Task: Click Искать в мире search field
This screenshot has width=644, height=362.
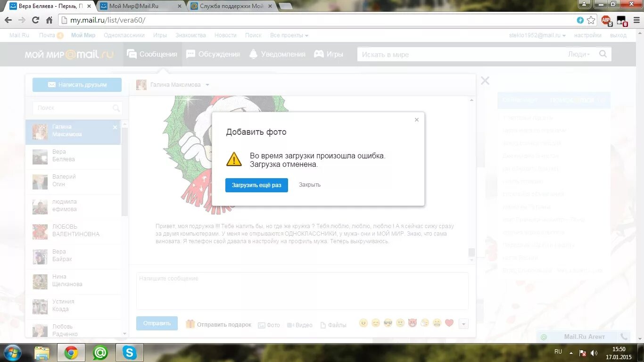Action: [462, 54]
